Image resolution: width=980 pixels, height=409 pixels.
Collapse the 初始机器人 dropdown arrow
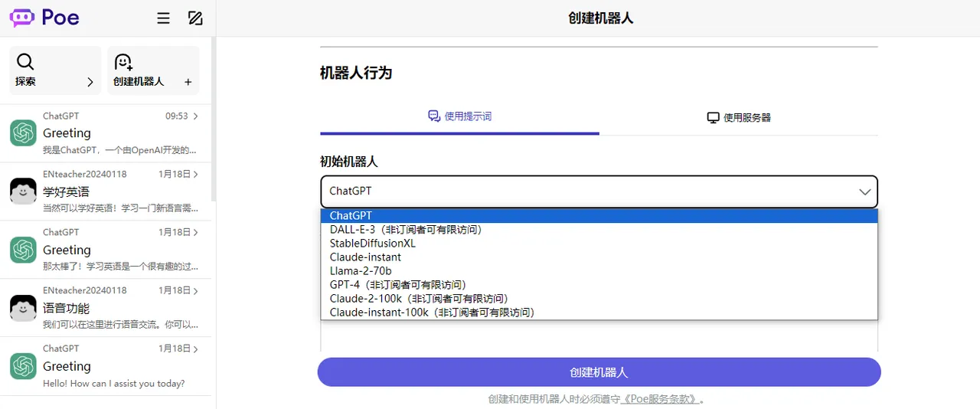coord(865,192)
